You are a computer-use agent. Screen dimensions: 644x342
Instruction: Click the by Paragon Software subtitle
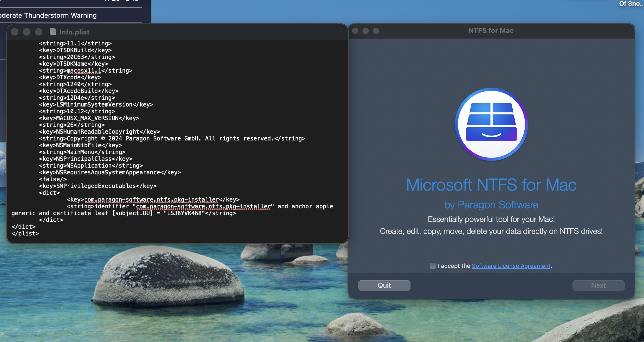click(491, 205)
